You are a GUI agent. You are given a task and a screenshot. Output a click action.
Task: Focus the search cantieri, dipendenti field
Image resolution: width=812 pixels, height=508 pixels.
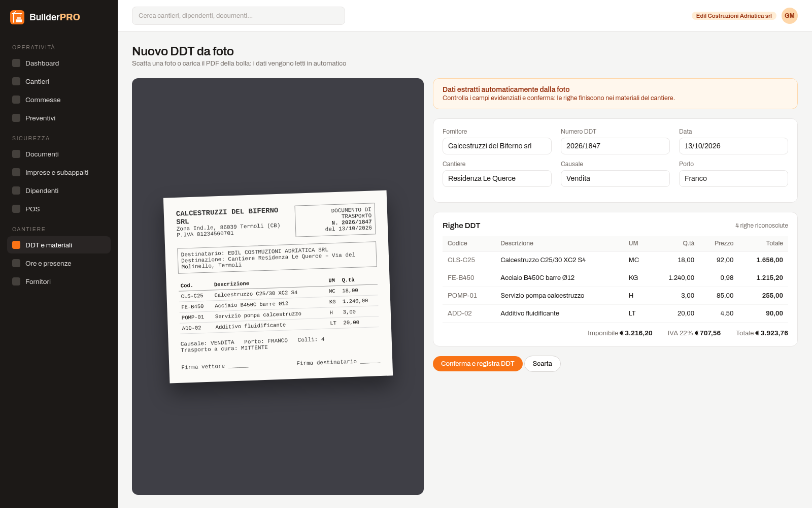click(x=239, y=16)
